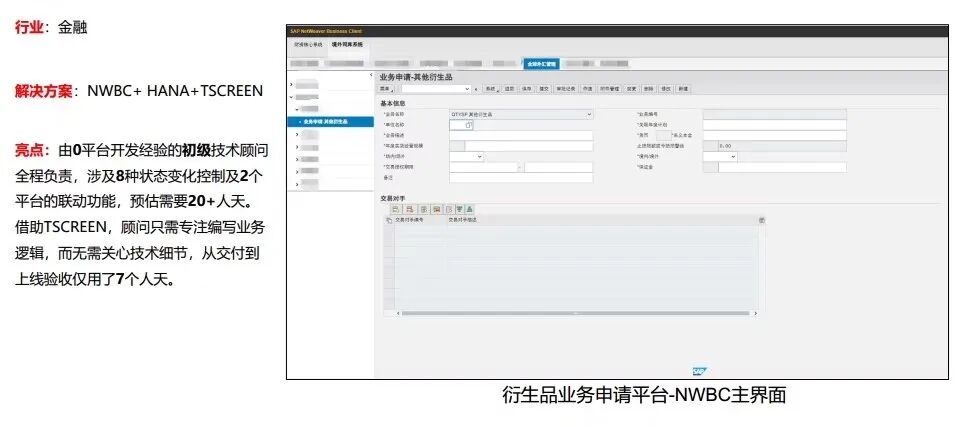Click the document-shaped fifth icon in 交易对手 toolbar

pyautogui.click(x=448, y=210)
